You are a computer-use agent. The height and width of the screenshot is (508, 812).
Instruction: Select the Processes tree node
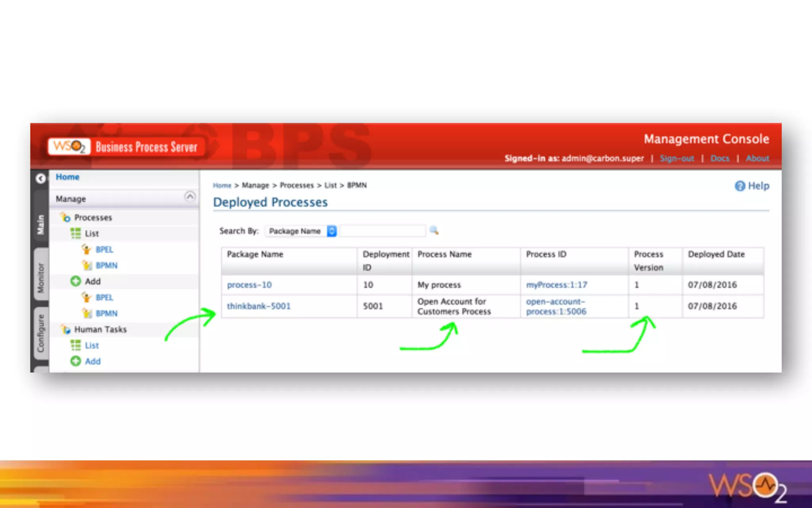(93, 217)
